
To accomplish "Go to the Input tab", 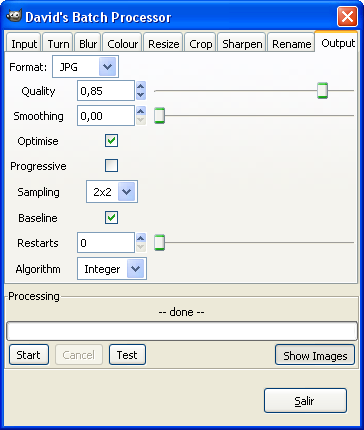I will pos(24,44).
